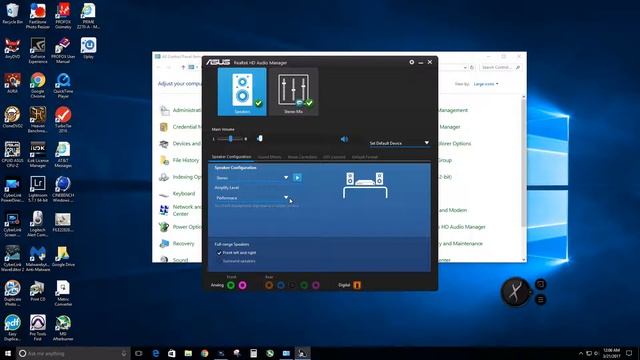Open Google Chrome desktop shortcut

[x=38, y=85]
